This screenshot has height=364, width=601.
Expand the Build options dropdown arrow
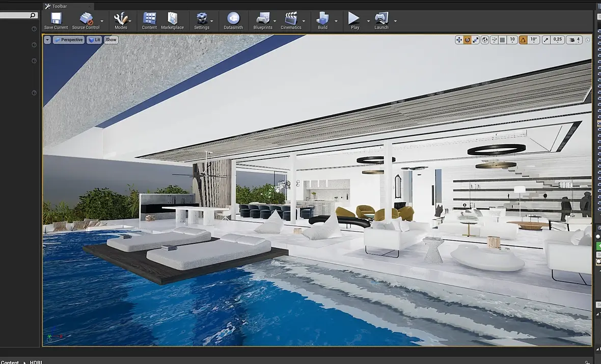click(336, 21)
